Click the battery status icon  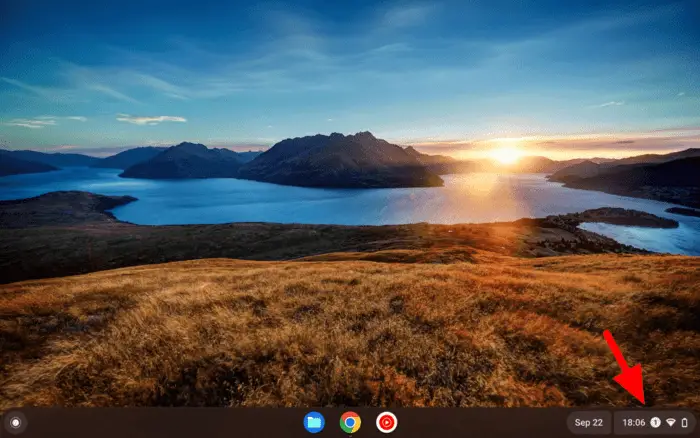click(x=685, y=422)
